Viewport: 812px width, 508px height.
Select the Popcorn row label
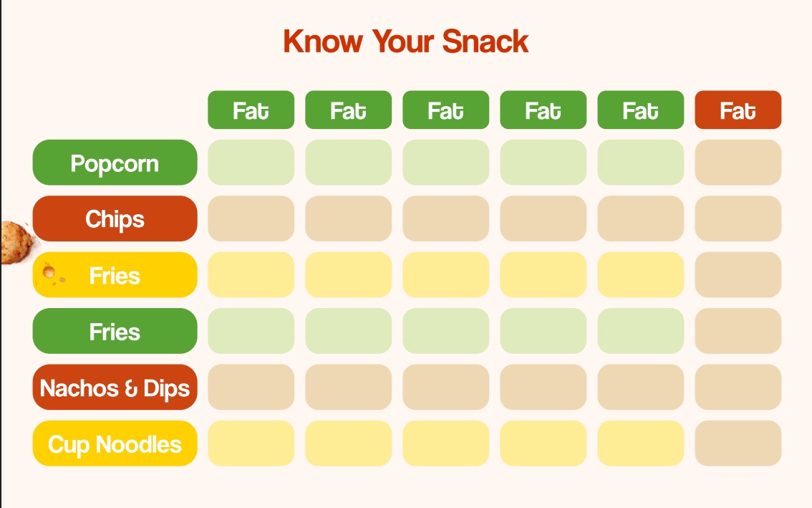115,162
